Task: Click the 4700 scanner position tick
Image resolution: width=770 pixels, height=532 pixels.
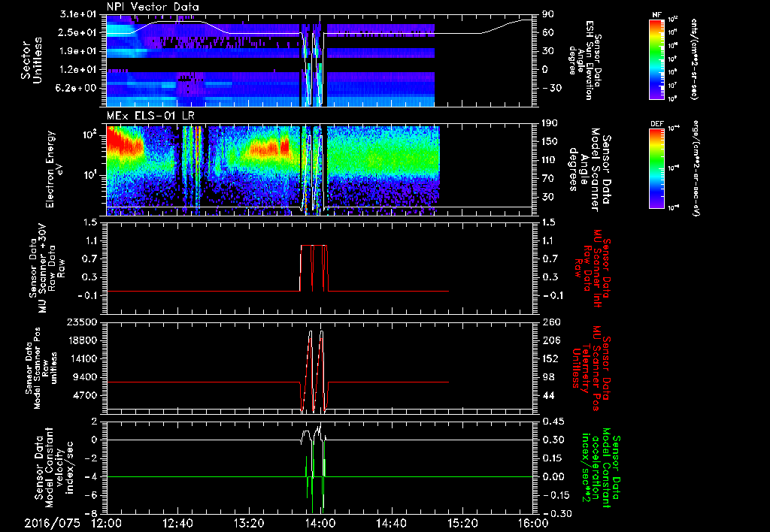Action: point(86,395)
